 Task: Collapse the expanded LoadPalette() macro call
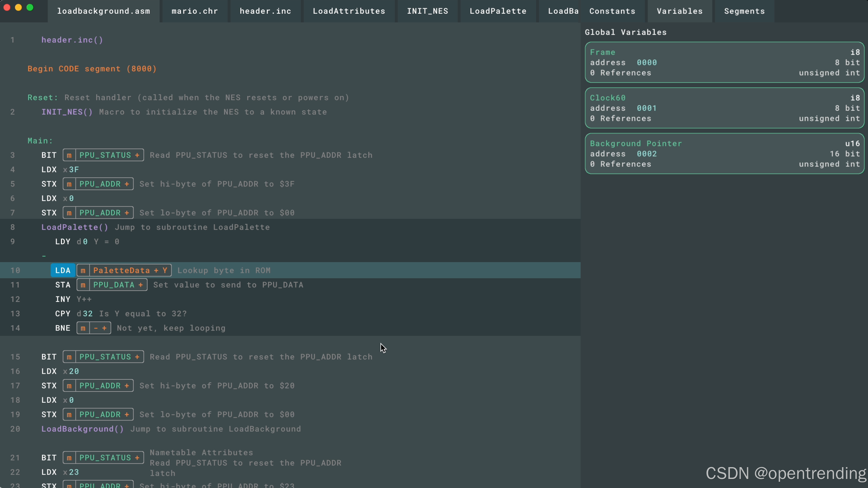point(74,227)
